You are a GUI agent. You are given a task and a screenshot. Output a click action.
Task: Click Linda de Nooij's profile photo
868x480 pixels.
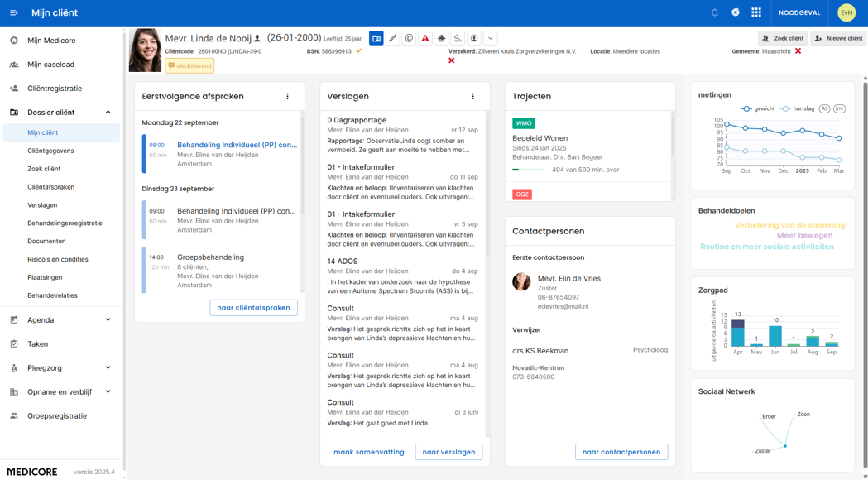pos(145,50)
